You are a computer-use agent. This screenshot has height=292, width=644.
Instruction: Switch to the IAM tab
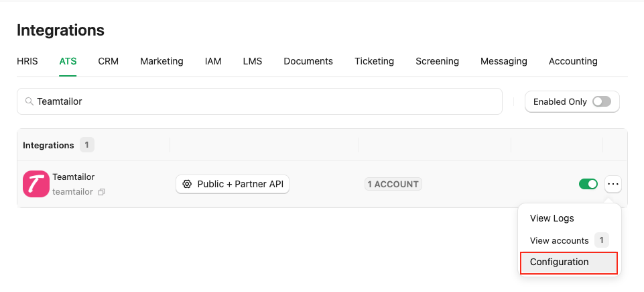tap(213, 61)
